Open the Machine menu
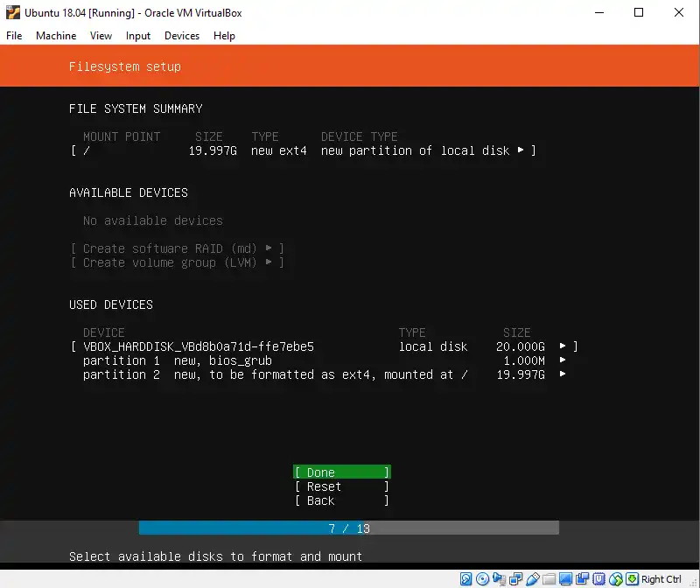Screen dimensions: 700x588 point(56,36)
